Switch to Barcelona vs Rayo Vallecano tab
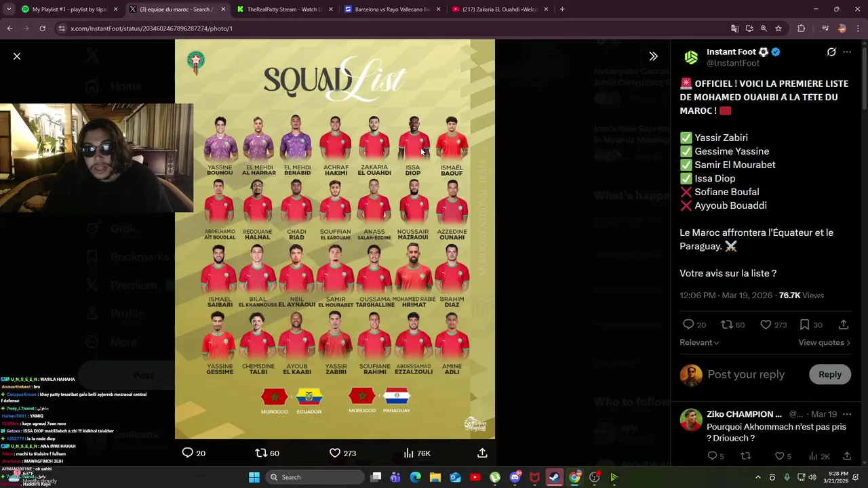Image resolution: width=868 pixels, height=488 pixels. [x=393, y=9]
